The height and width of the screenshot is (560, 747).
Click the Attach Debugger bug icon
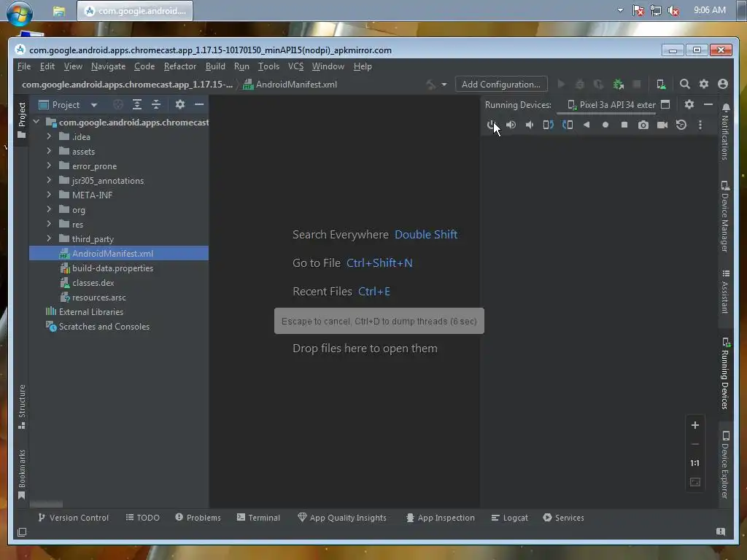619,85
